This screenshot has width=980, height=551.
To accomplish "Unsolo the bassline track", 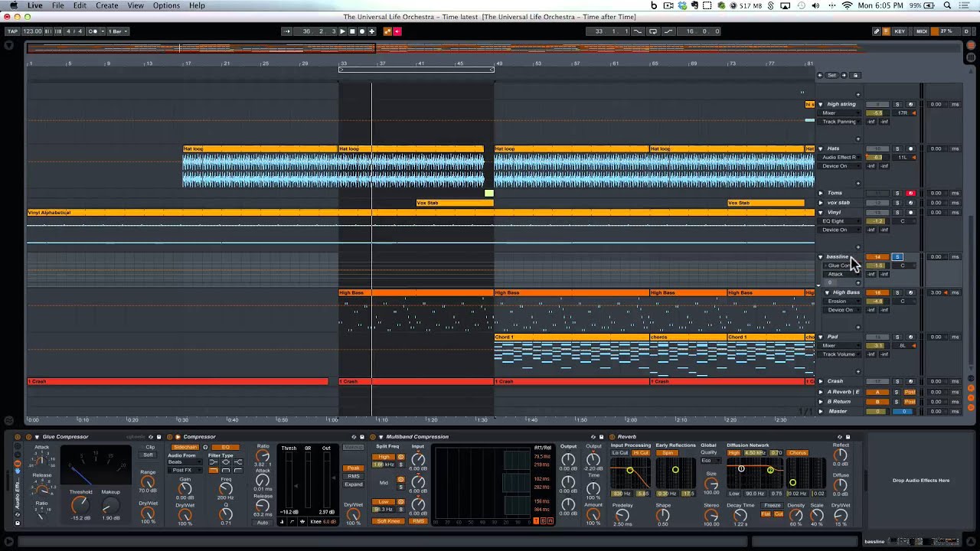I will 897,257.
